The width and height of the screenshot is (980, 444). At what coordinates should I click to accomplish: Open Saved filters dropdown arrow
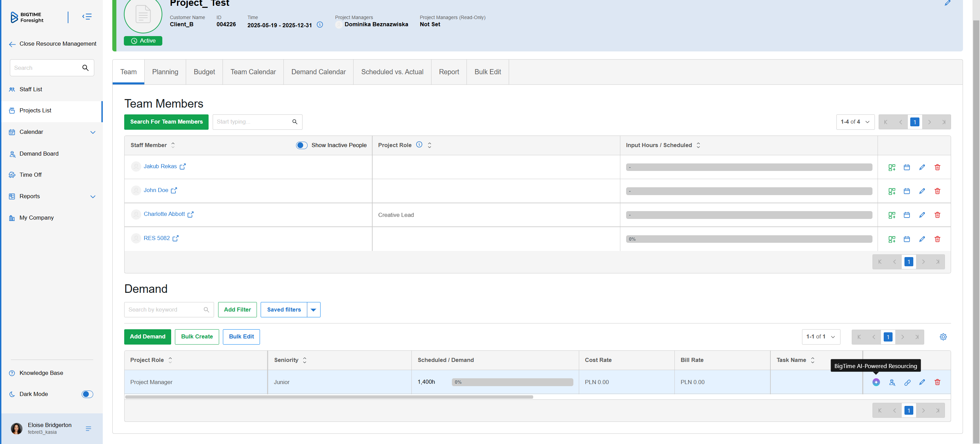(313, 310)
